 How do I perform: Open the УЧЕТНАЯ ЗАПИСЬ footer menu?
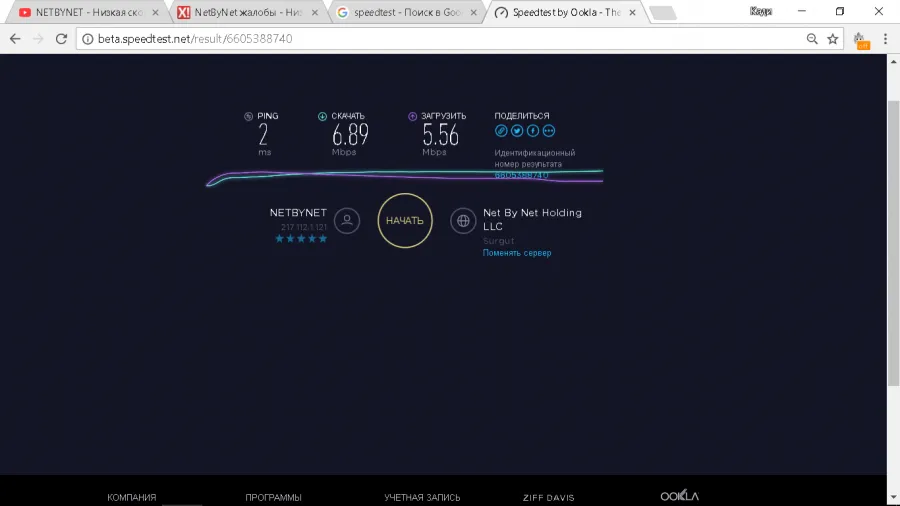[422, 497]
